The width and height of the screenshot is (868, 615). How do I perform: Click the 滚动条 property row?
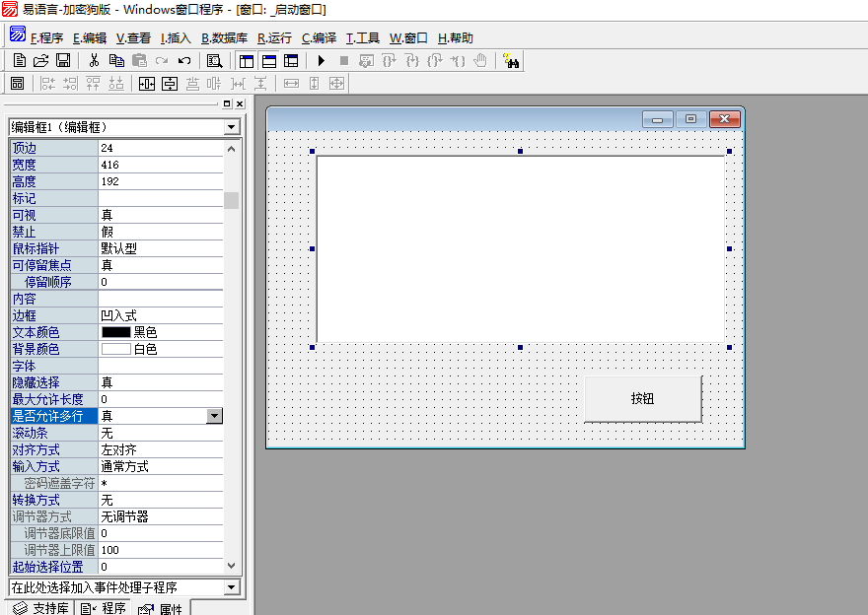[116, 433]
